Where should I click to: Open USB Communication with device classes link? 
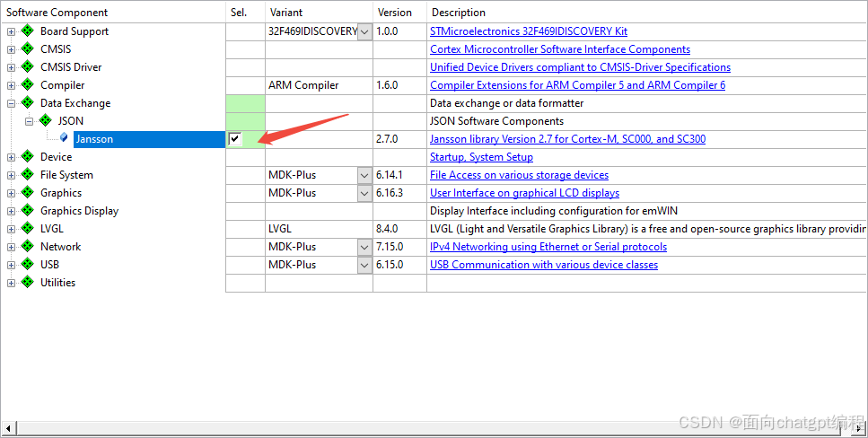pos(544,265)
